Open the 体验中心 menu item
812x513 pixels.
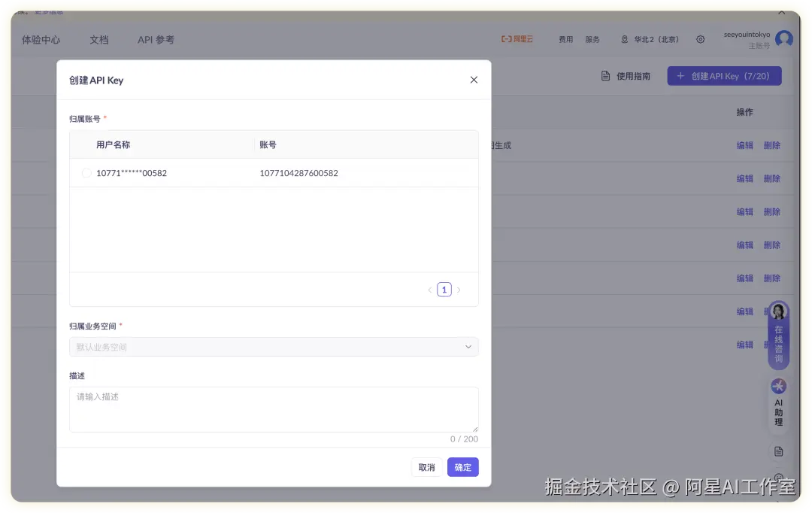pyautogui.click(x=41, y=40)
